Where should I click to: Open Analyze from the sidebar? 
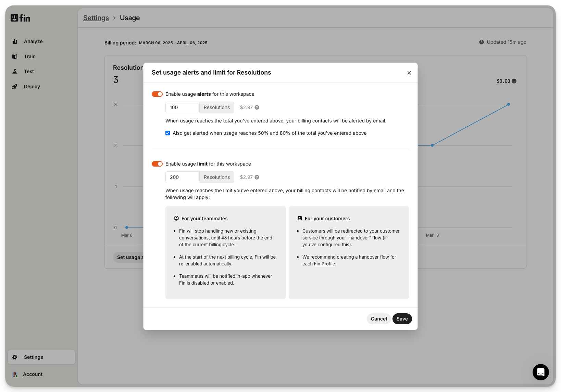[x=33, y=41]
